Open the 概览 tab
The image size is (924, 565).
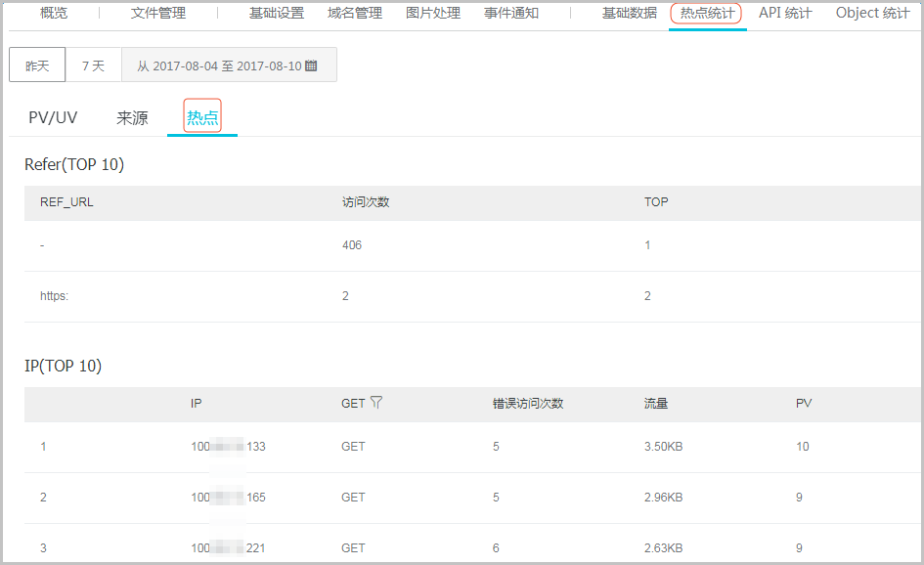[54, 13]
